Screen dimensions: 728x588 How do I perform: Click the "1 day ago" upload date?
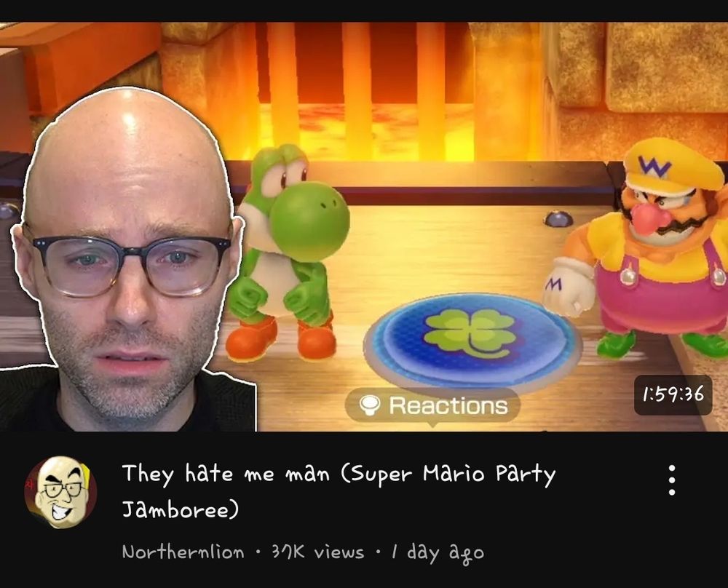(438, 553)
